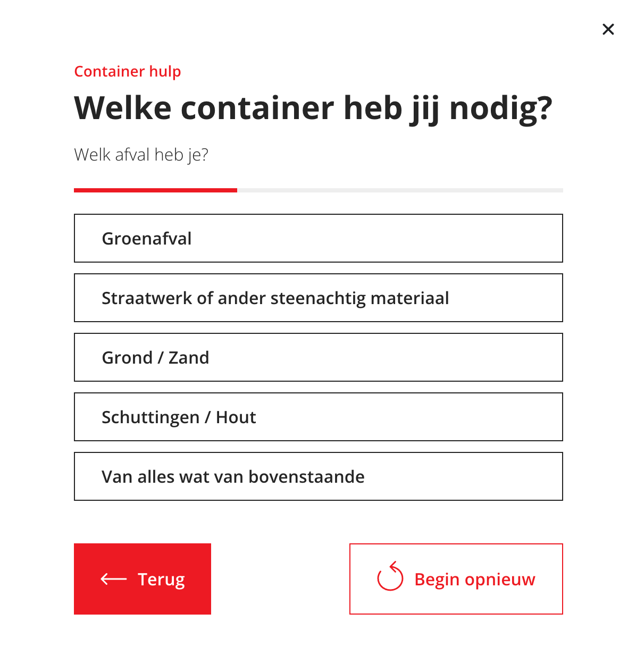Choose Straatwerk of ander steenachtig materiaal

click(x=318, y=298)
